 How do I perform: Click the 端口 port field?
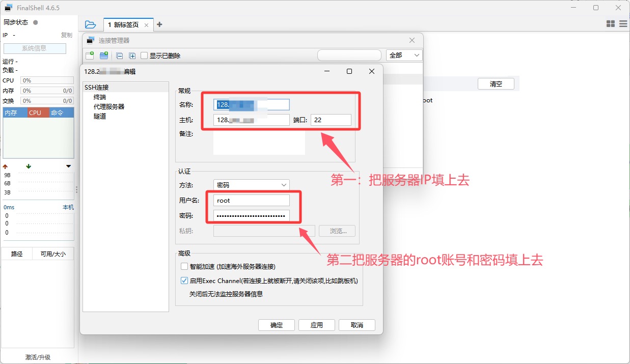click(331, 120)
